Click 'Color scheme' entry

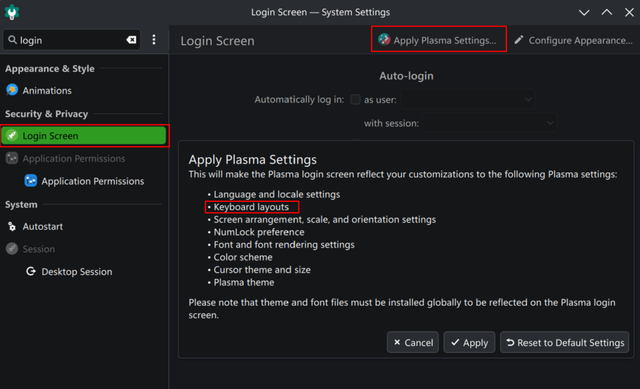pos(243,257)
